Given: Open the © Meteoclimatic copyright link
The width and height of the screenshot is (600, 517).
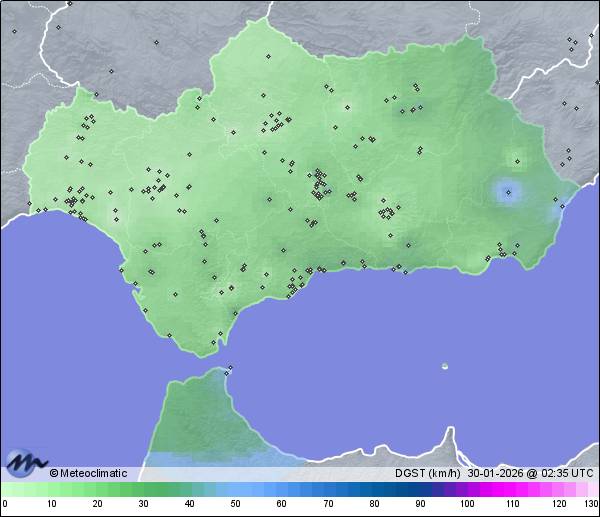Looking at the screenshot, I should pyautogui.click(x=88, y=473).
